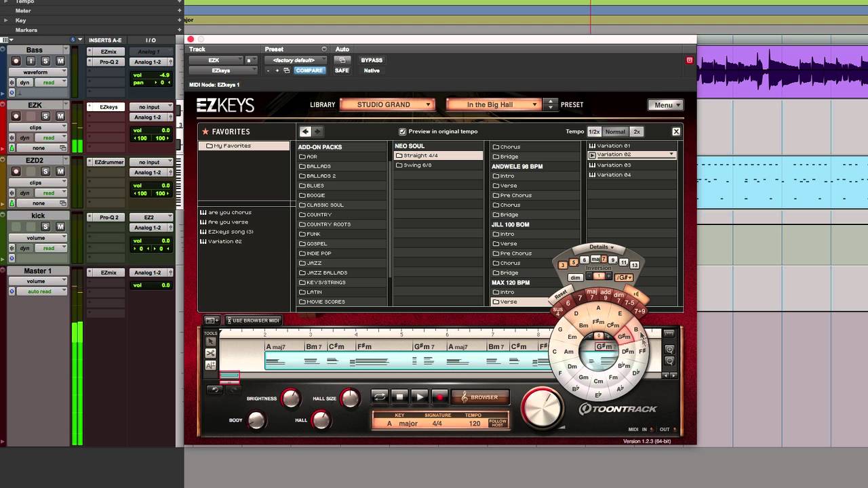Image resolution: width=868 pixels, height=488 pixels.
Task: Adjust the HALL SIZE knob
Action: 350,399
